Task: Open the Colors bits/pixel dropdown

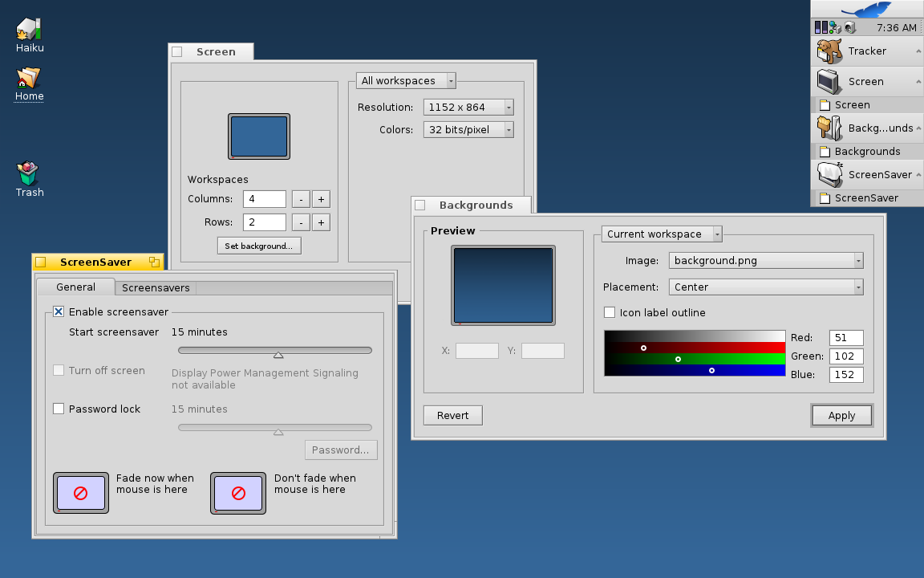Action: (x=468, y=129)
